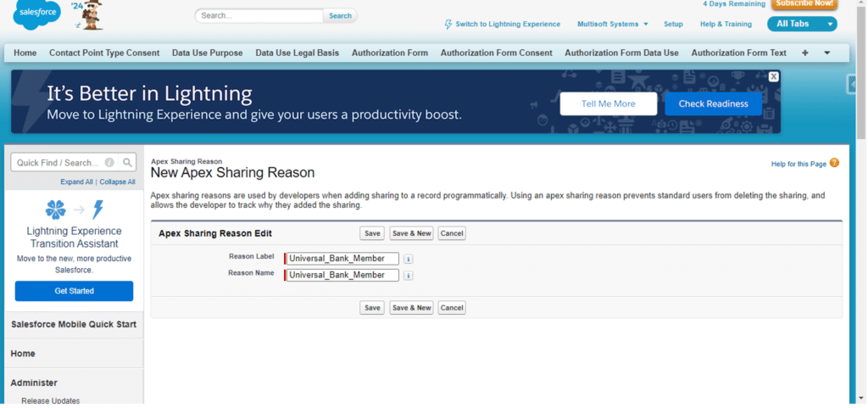Image resolution: width=868 pixels, height=408 pixels.
Task: Open the Data Use Purpose tab
Action: (x=207, y=53)
